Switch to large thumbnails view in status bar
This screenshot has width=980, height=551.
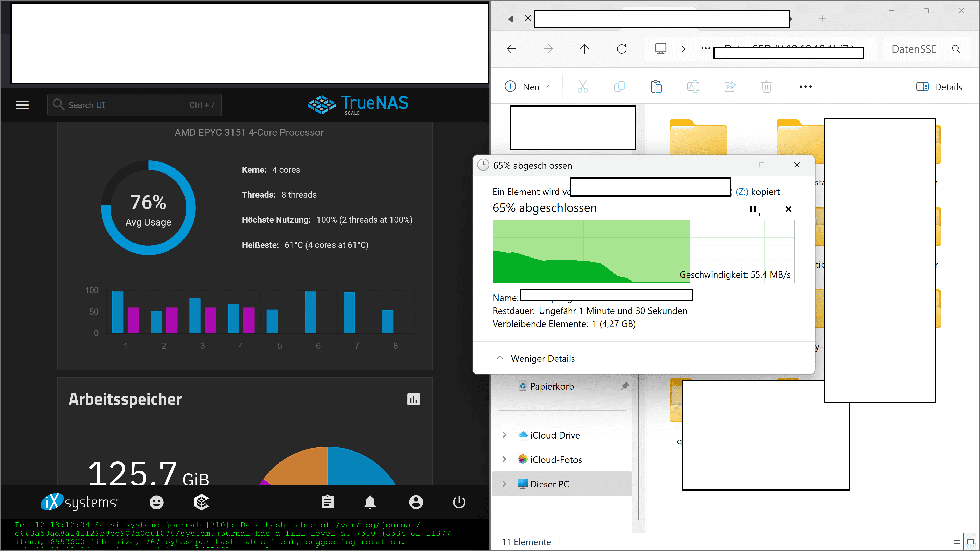point(971,542)
